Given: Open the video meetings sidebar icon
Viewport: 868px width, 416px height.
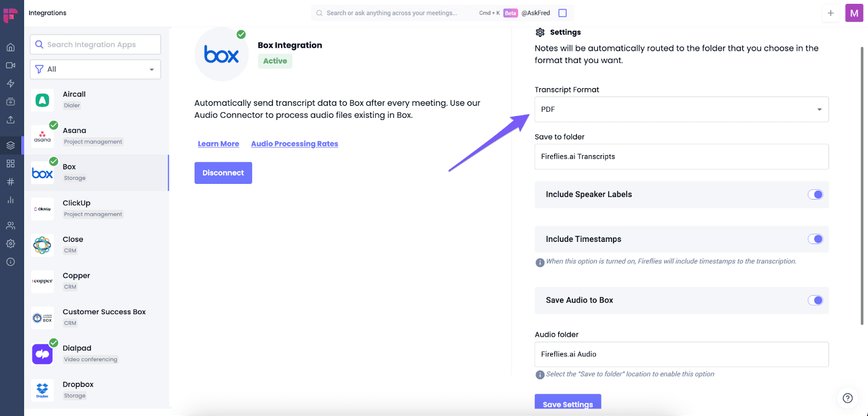Looking at the screenshot, I should [10, 65].
